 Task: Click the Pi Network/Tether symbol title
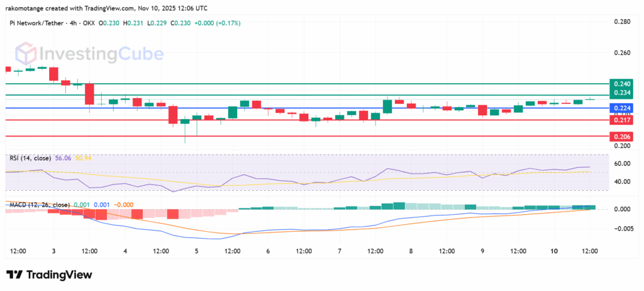pos(36,23)
